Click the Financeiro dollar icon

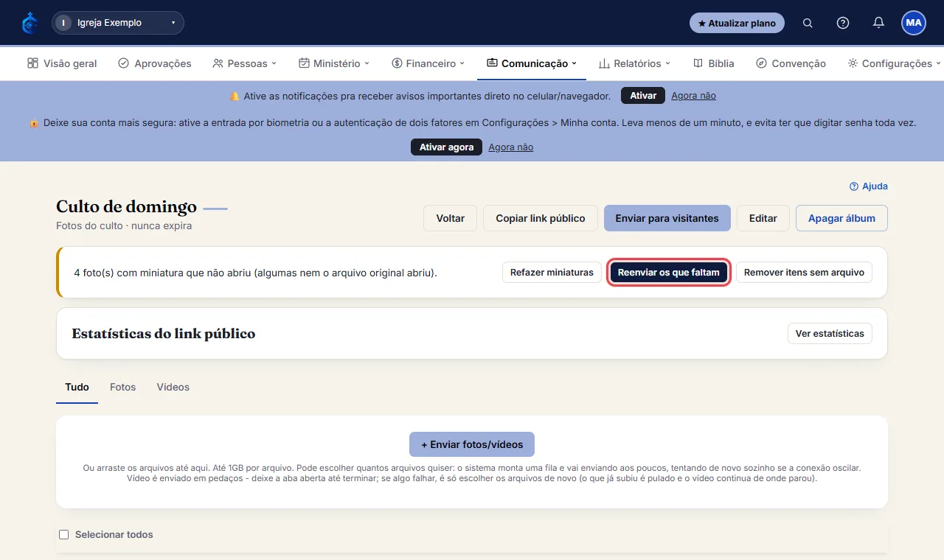pyautogui.click(x=397, y=63)
